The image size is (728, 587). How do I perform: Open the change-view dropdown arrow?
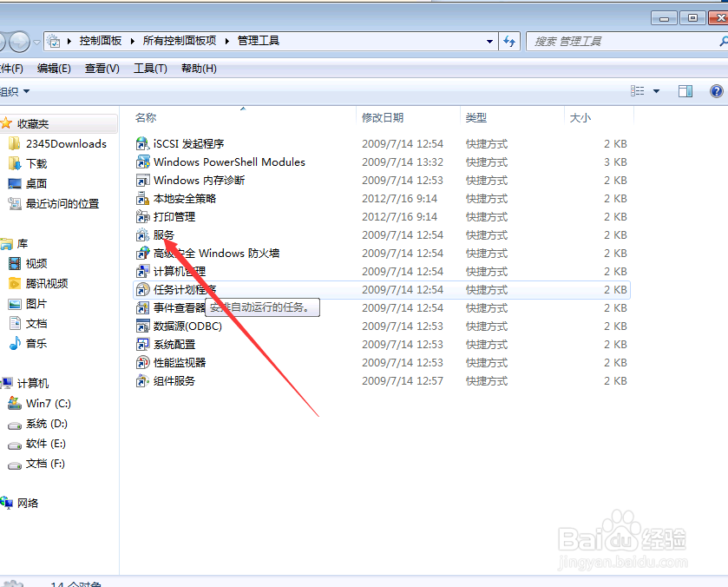click(656, 90)
